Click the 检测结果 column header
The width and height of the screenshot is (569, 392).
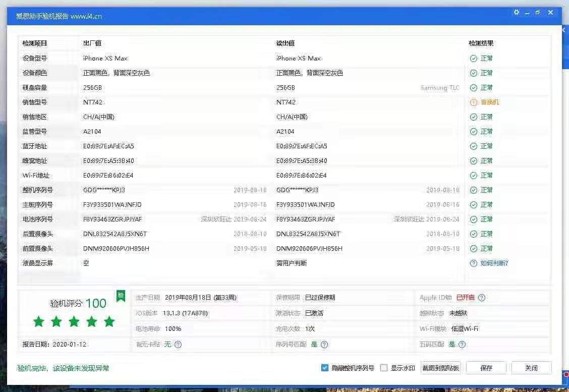481,43
